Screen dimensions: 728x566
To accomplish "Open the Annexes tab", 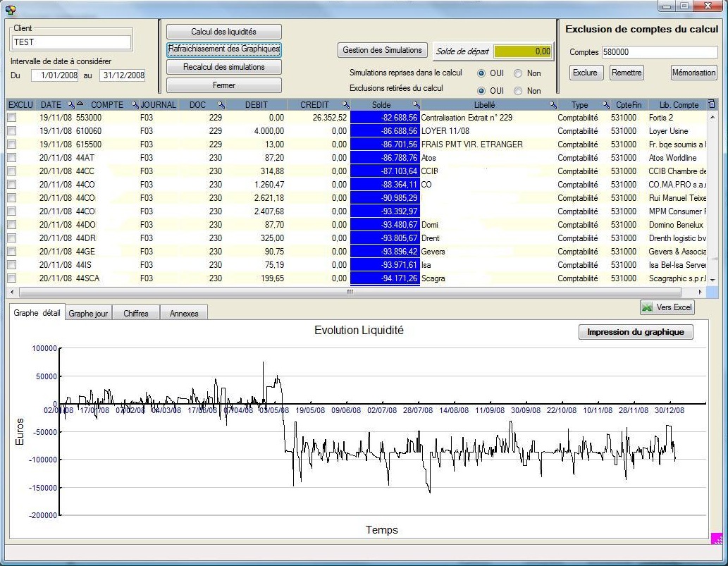I will tap(184, 314).
